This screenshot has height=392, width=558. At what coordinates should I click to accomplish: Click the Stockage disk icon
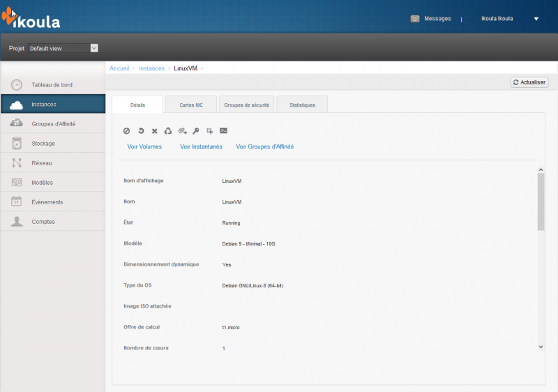pos(17,144)
